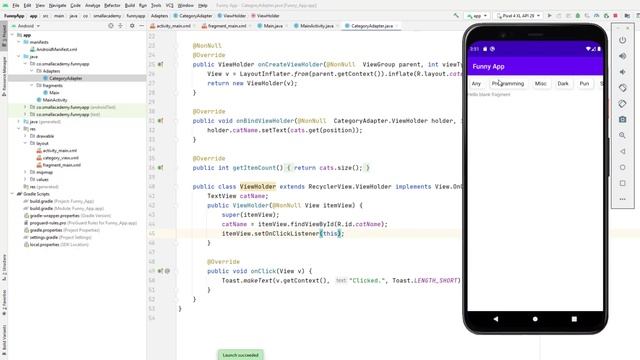Viewport: 640px width, 360px height.
Task: Select fragment_main.xml in the layout folder
Action: [62, 165]
